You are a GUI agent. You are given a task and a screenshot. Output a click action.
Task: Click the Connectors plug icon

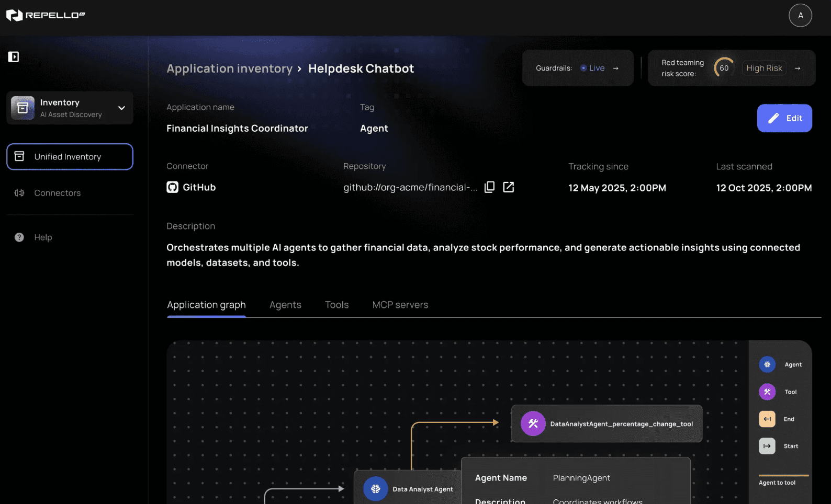[19, 193]
